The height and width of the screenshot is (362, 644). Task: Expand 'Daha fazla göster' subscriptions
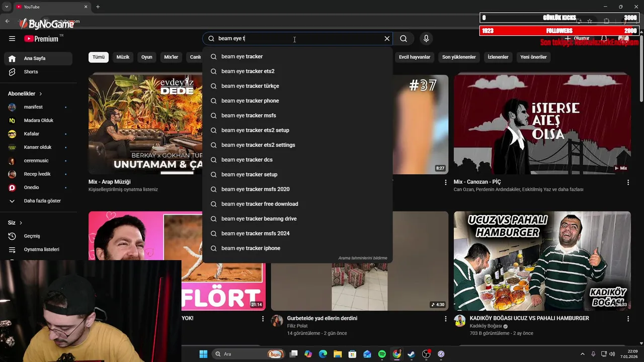(38, 201)
